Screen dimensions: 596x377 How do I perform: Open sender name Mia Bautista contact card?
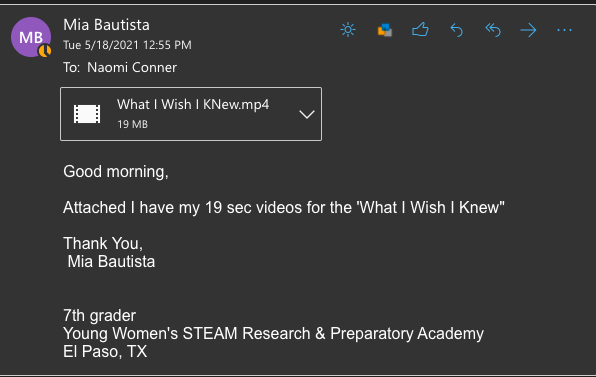coord(106,25)
